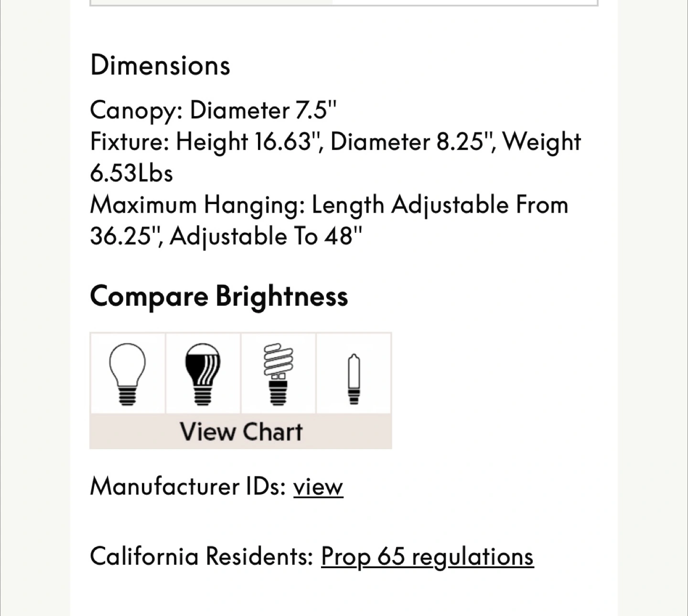This screenshot has height=616, width=688.
Task: Open the View Chart brightness comparison
Action: click(x=241, y=432)
